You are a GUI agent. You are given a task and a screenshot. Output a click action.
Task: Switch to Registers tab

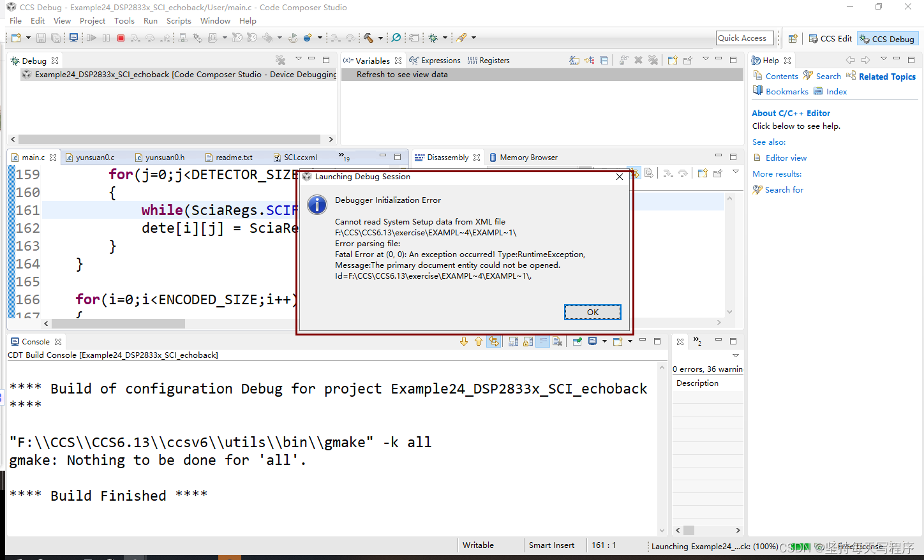click(488, 61)
